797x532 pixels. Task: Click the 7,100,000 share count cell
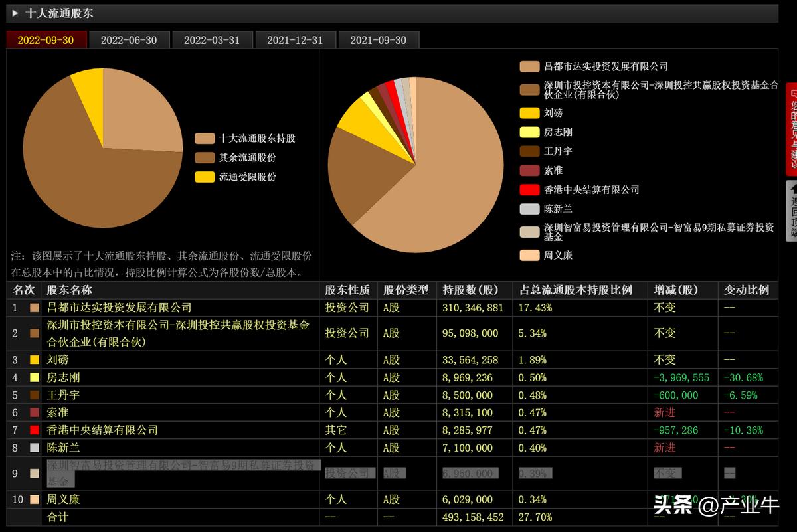[468, 448]
